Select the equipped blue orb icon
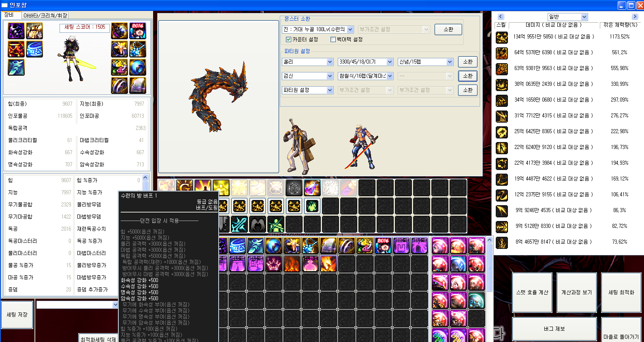This screenshot has width=644, height=342. coord(138,67)
